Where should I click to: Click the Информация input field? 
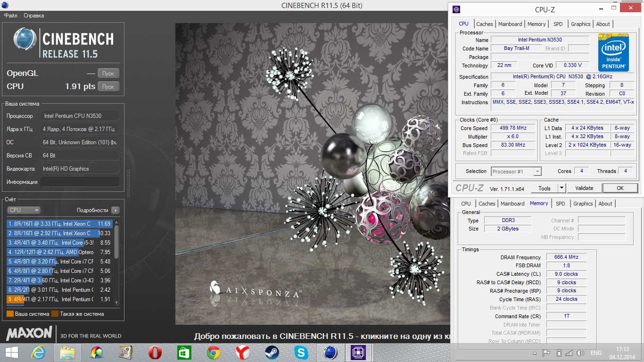tap(80, 182)
